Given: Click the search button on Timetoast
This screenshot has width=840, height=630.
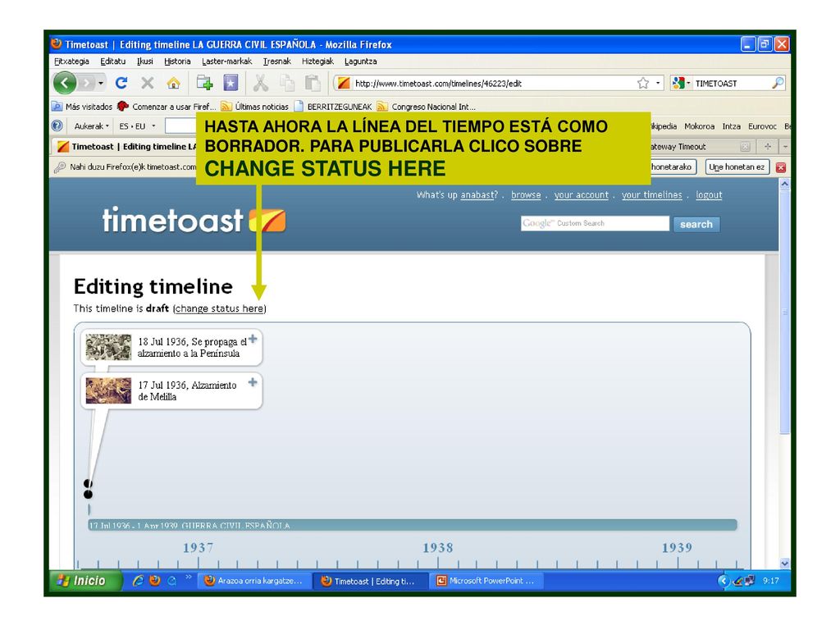Looking at the screenshot, I should point(696,224).
